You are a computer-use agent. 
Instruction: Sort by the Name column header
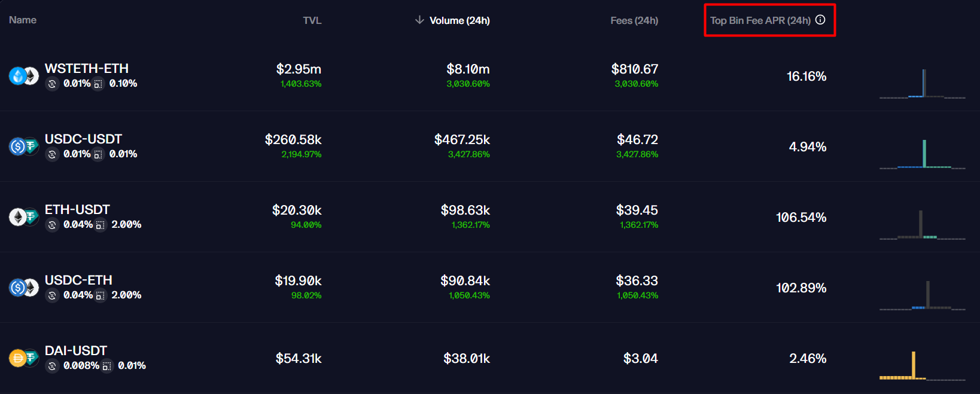point(23,20)
